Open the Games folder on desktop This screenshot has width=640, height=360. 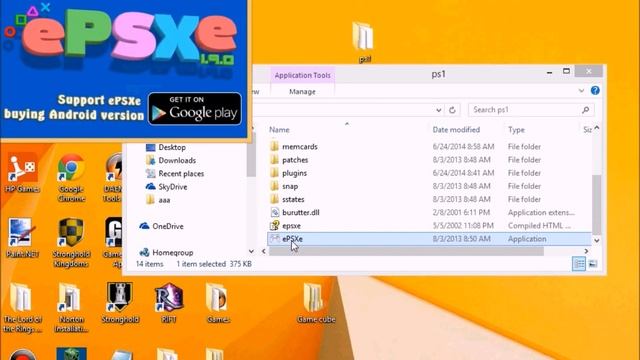(x=218, y=303)
